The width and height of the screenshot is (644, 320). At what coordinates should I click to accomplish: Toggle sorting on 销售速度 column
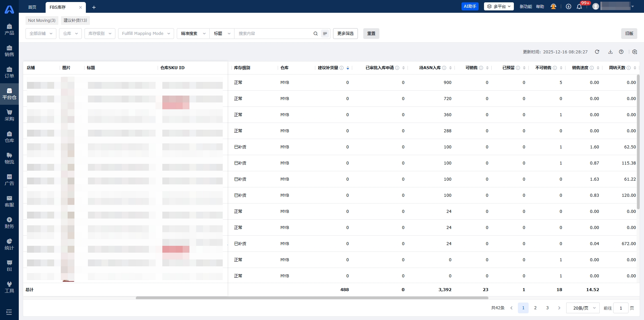click(x=598, y=68)
